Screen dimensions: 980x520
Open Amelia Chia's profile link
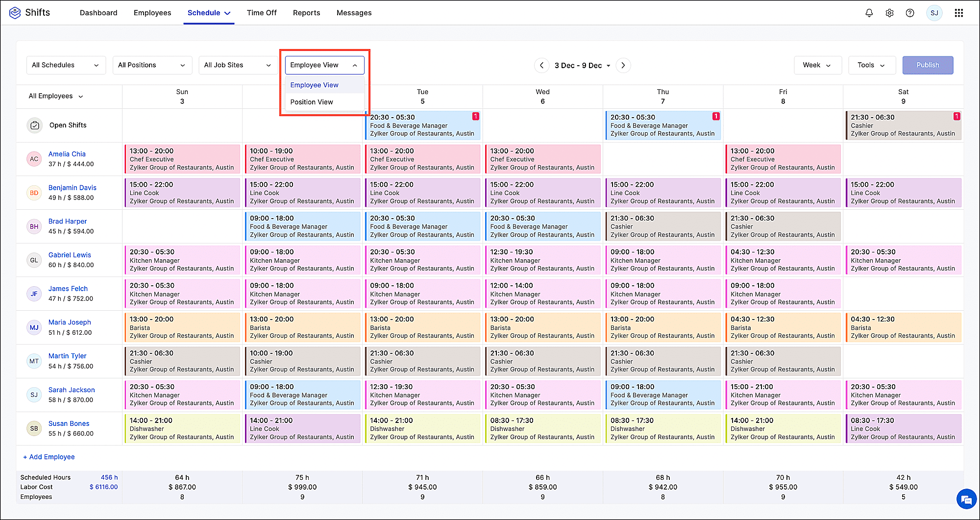[x=67, y=154]
